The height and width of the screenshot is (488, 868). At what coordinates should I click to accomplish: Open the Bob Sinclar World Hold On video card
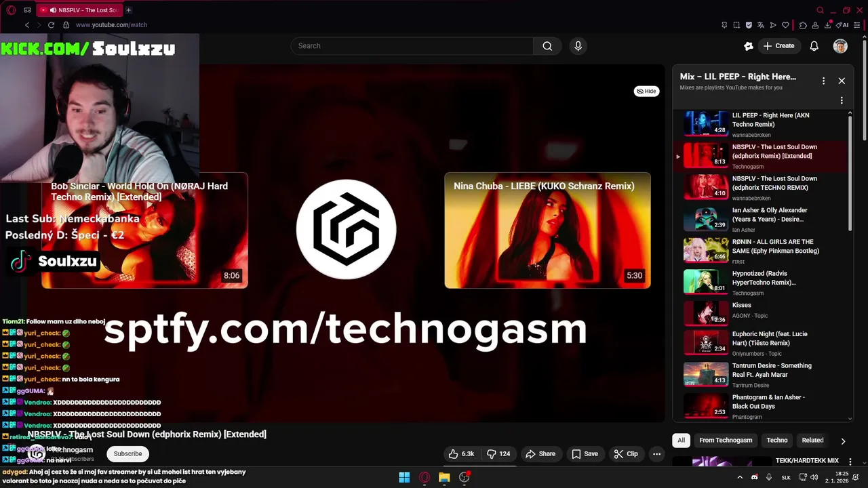pos(144,230)
